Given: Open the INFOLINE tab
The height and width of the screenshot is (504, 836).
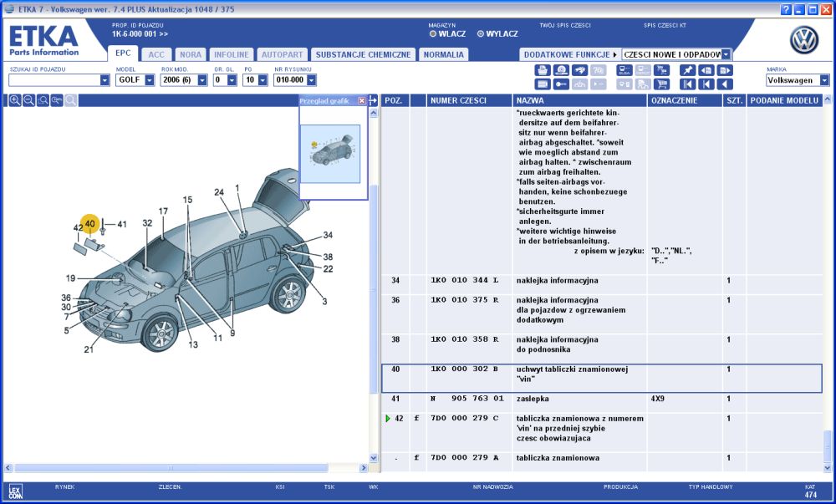Looking at the screenshot, I should point(232,54).
